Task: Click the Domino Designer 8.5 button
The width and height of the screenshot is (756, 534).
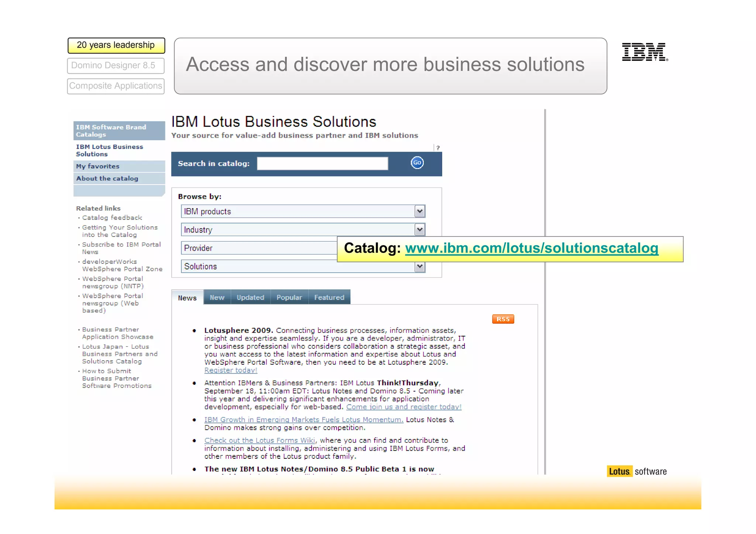Action: coord(116,65)
